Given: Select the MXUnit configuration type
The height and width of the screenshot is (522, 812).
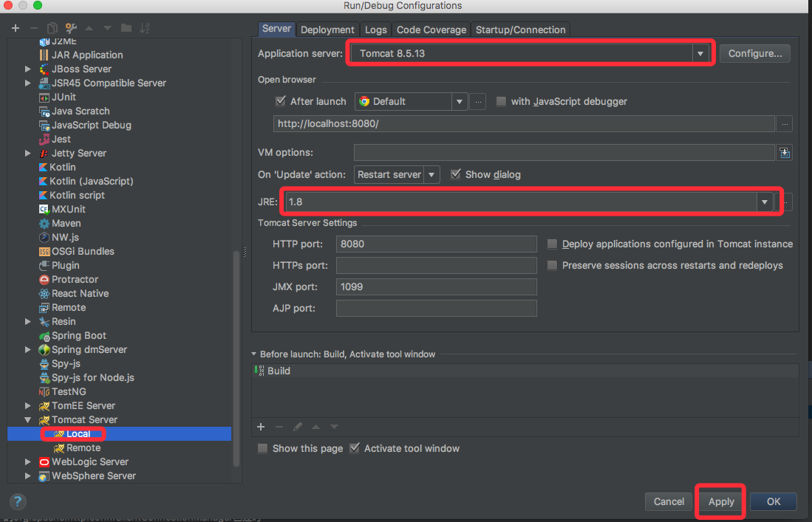Looking at the screenshot, I should pyautogui.click(x=69, y=209).
